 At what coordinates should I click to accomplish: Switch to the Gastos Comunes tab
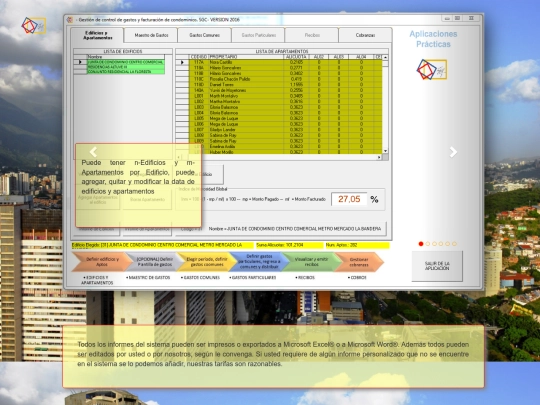click(205, 35)
